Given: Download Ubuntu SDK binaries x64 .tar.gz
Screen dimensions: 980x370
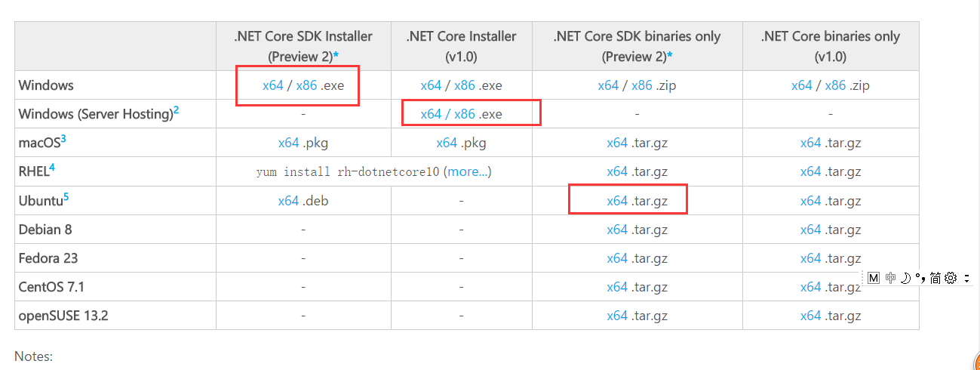Looking at the screenshot, I should click(x=617, y=201).
